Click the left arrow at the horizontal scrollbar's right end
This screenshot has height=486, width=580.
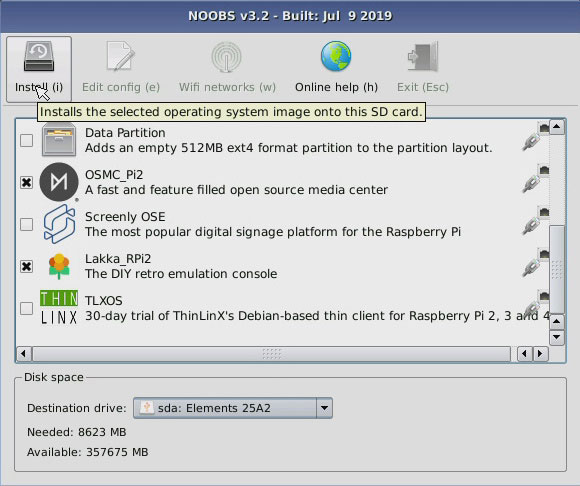(525, 354)
